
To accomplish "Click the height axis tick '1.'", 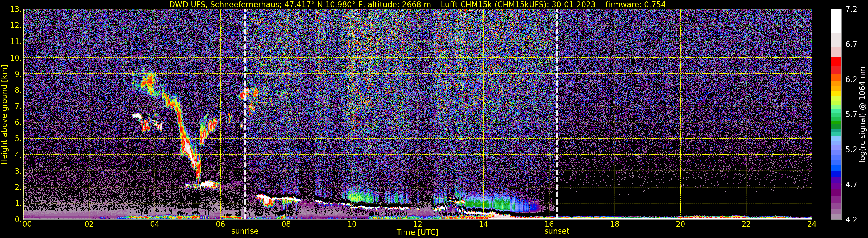I will (x=18, y=204).
